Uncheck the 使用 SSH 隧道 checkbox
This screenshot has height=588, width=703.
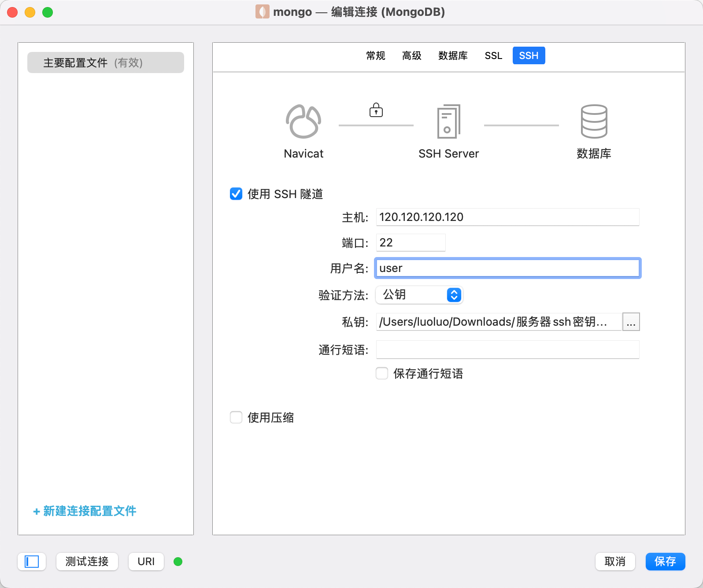(x=236, y=194)
